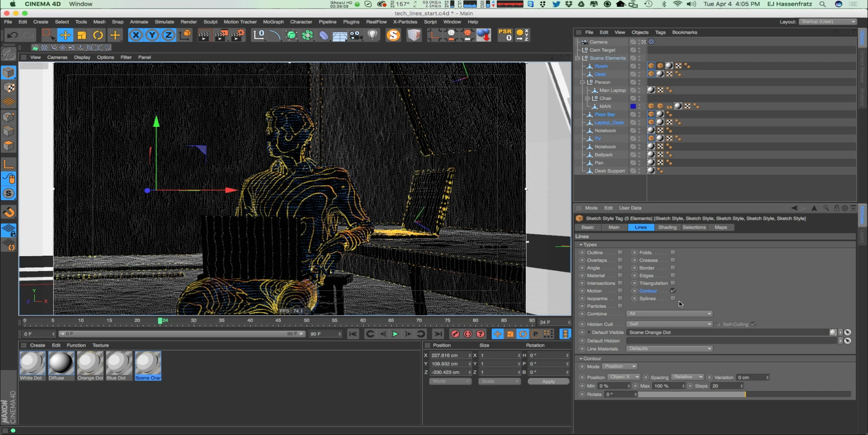Enable the Creases checkbox
Viewport: 868px width, 435px height.
(673, 260)
